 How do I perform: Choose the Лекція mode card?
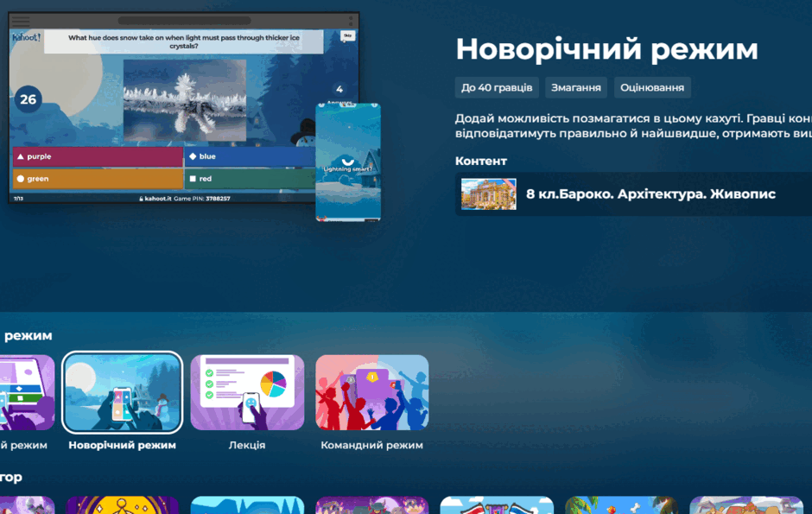coord(247,392)
